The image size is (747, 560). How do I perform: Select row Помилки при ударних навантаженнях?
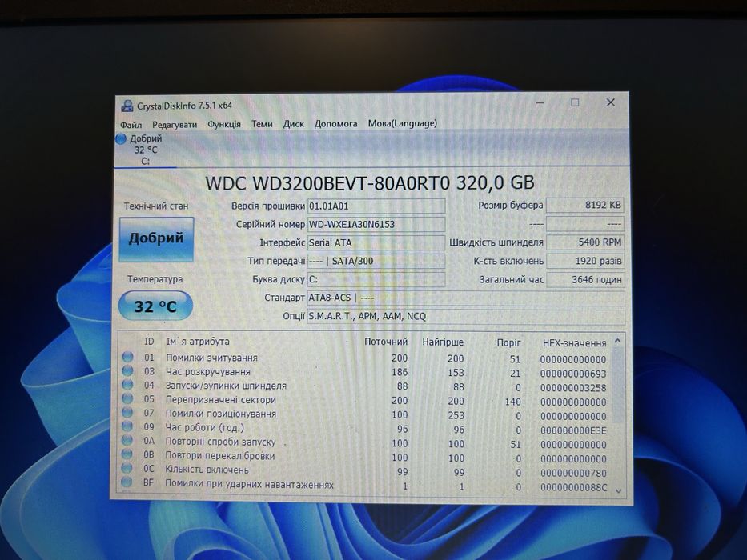click(366, 486)
